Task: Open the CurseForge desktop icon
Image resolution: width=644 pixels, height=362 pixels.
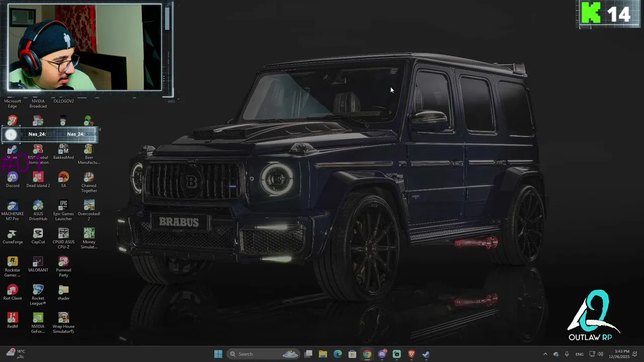Action: pos(13,236)
